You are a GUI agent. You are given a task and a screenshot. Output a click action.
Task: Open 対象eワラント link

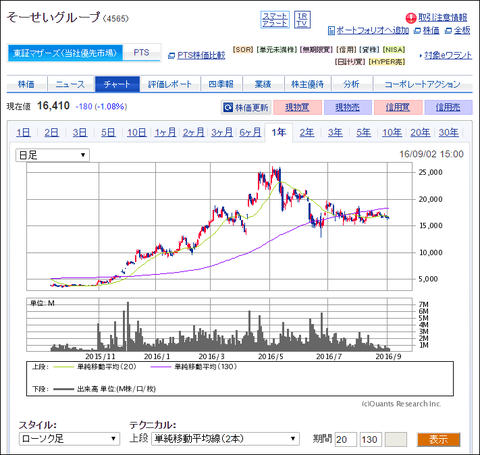coord(448,55)
